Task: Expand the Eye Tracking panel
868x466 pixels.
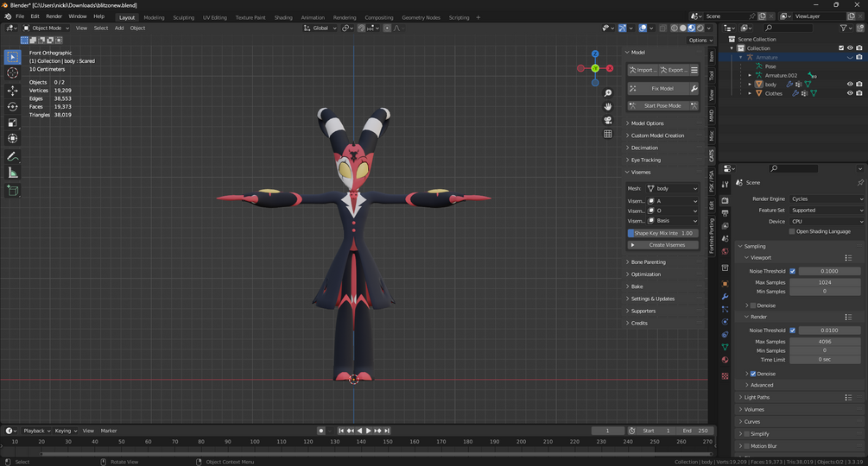Action: pyautogui.click(x=645, y=161)
